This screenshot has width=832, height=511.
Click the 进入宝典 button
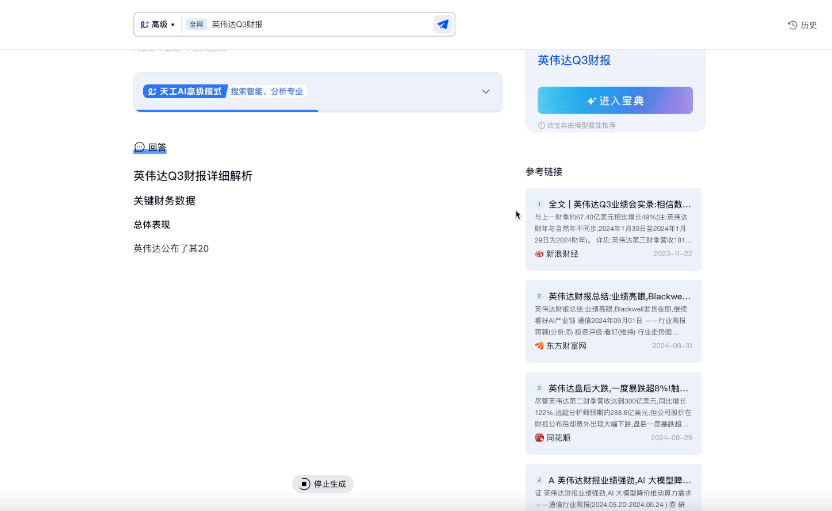pyautogui.click(x=615, y=100)
